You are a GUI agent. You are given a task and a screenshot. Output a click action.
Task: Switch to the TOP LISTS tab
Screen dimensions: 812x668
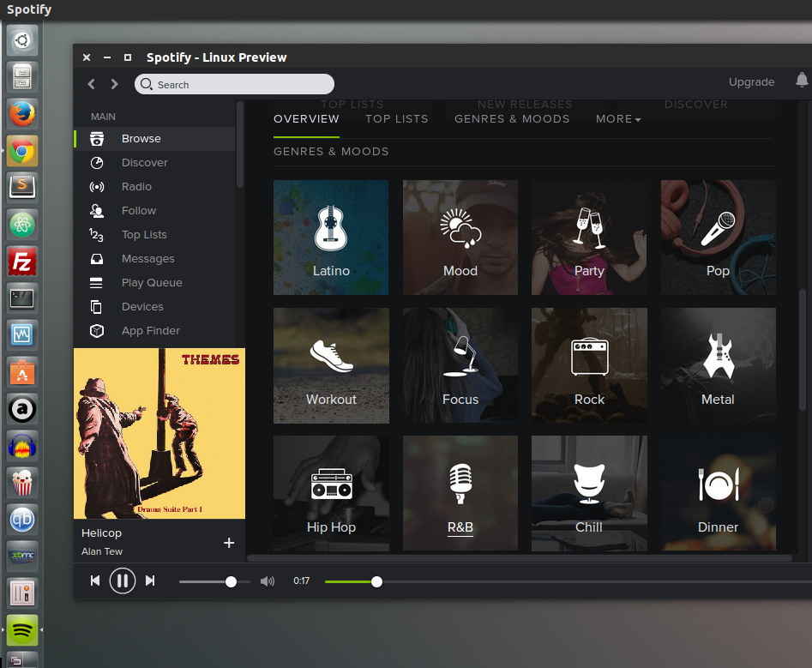397,119
